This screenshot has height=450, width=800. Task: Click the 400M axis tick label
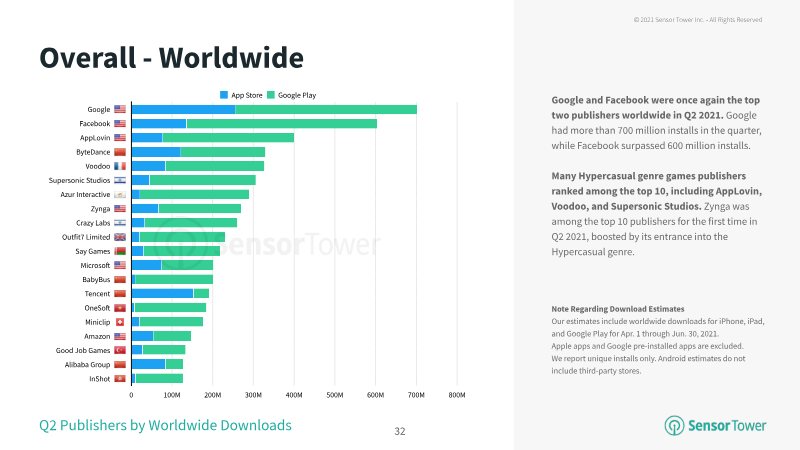294,395
